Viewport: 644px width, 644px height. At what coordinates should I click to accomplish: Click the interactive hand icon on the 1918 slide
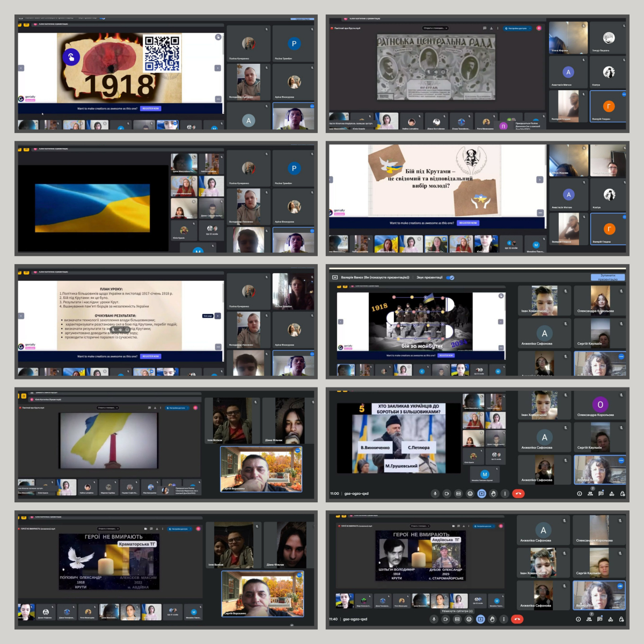71,57
